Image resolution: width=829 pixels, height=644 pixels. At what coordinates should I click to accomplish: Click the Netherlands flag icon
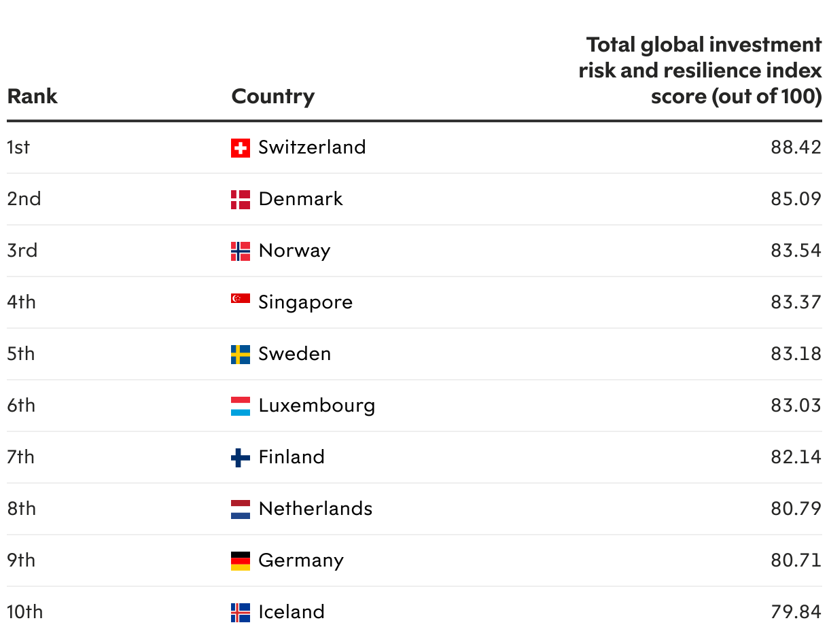(241, 509)
